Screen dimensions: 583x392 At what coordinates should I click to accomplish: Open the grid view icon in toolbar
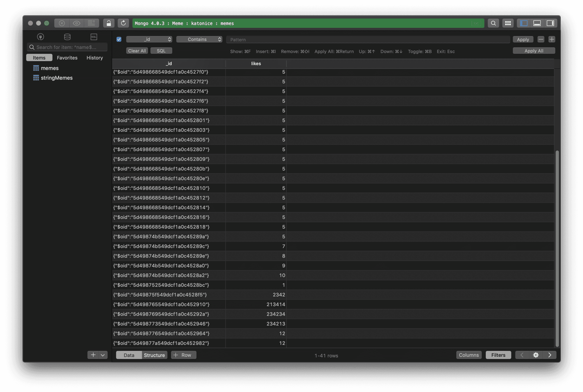[508, 23]
